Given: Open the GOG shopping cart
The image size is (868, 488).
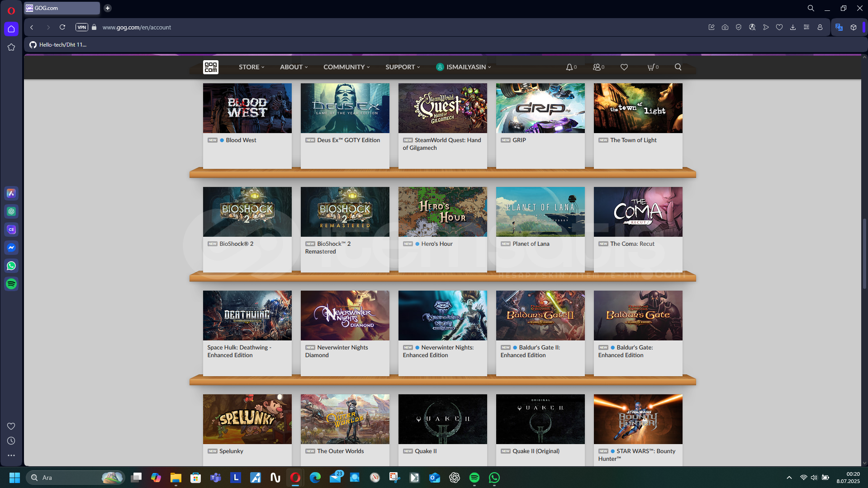Looking at the screenshot, I should [653, 67].
